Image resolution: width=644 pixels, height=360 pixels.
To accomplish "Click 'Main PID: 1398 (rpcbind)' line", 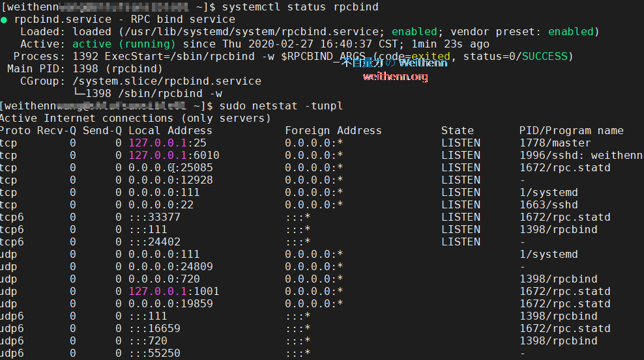I will [x=85, y=68].
